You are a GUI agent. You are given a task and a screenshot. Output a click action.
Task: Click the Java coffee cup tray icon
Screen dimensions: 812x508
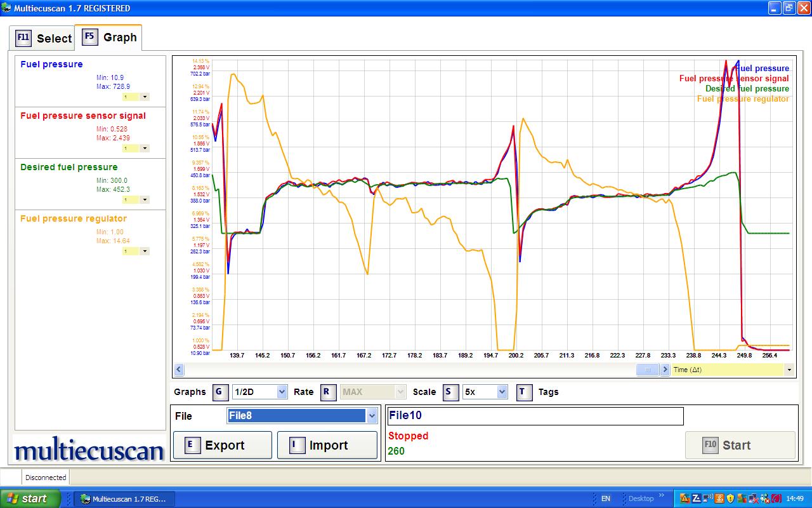(x=719, y=499)
